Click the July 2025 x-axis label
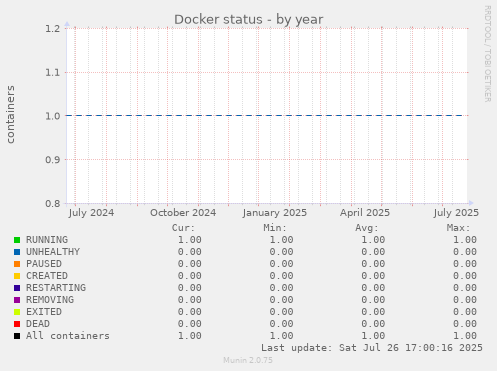 point(456,213)
